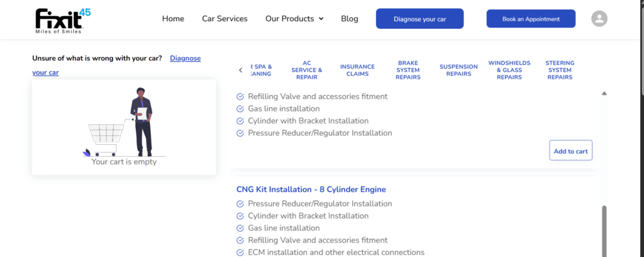Click the small scroll-up arrow in service list
The width and height of the screenshot is (644, 257).
tap(604, 93)
